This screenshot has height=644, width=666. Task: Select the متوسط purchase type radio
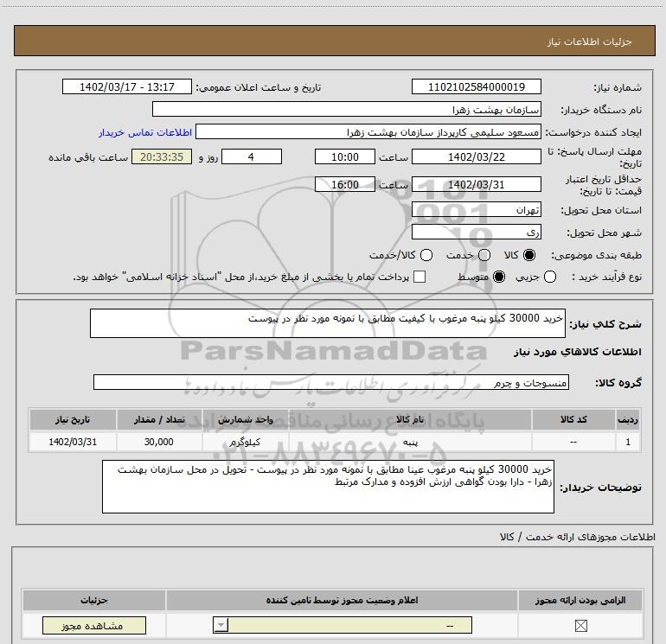coord(499,277)
